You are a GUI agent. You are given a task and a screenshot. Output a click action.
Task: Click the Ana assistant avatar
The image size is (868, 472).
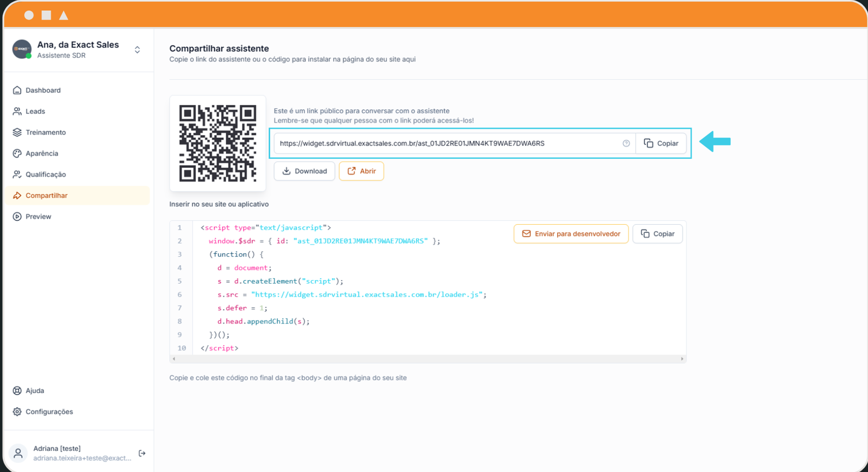click(22, 49)
